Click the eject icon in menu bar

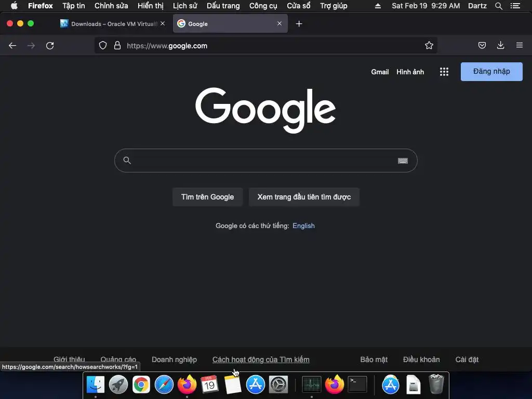(x=378, y=6)
